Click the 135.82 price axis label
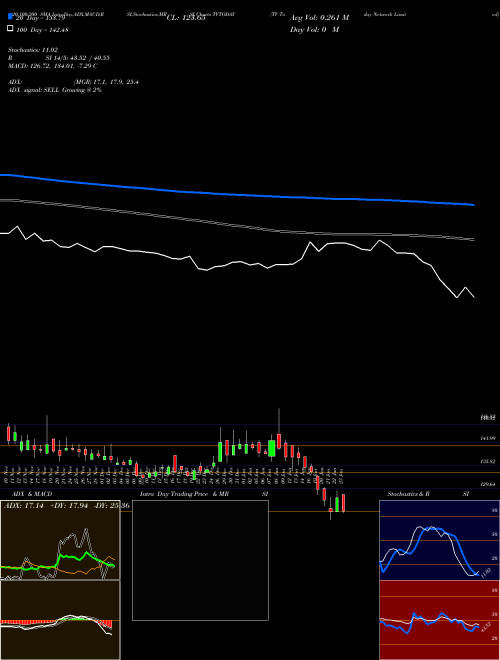The image size is (500, 660). coord(488,461)
